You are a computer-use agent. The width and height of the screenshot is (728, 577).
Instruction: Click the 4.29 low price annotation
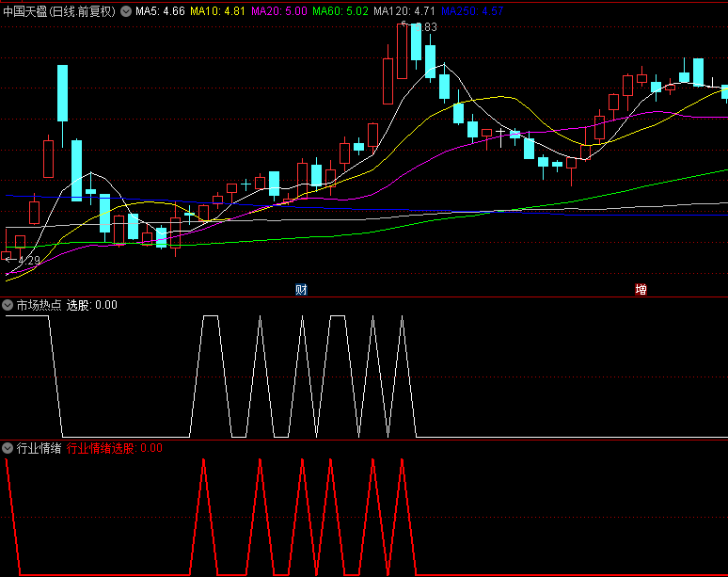(x=29, y=261)
